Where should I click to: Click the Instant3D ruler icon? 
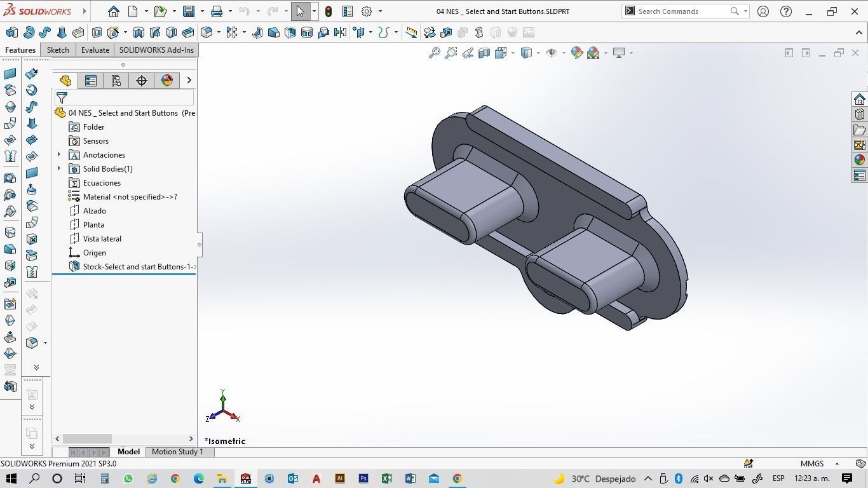click(412, 32)
